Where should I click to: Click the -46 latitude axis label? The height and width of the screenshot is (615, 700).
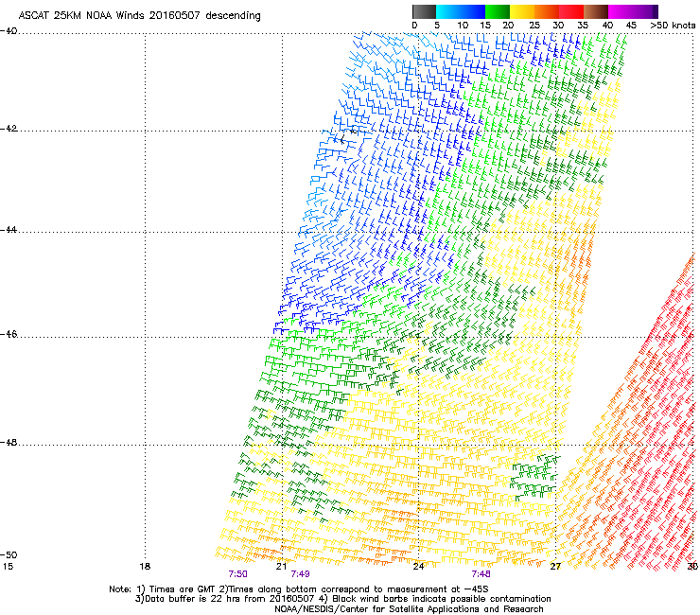point(9,335)
